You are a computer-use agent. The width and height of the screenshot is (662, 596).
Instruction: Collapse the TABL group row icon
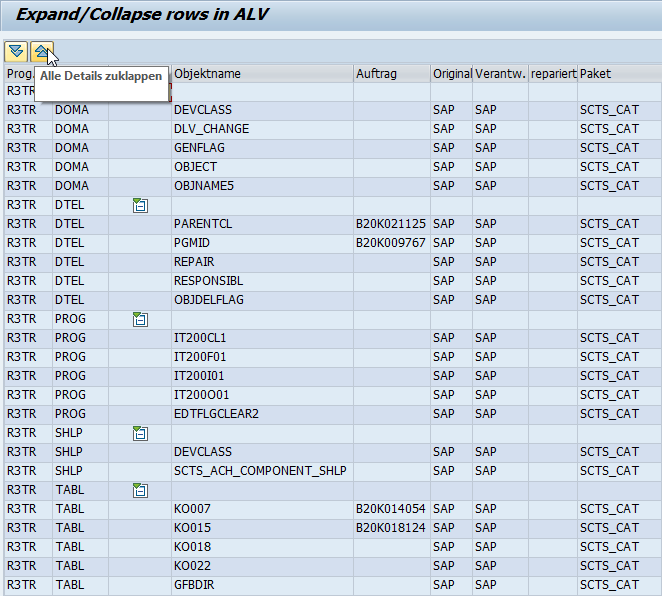coord(140,490)
